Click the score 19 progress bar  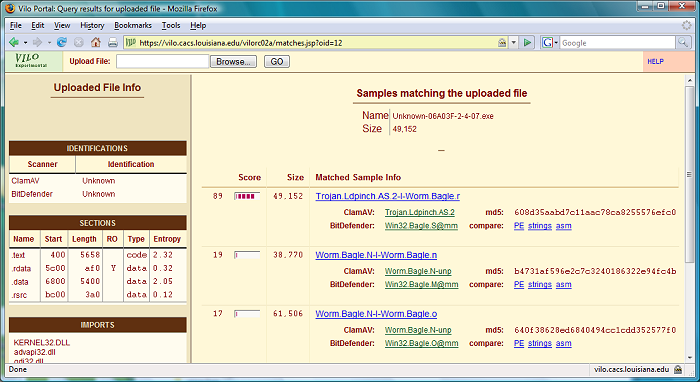[247, 255]
